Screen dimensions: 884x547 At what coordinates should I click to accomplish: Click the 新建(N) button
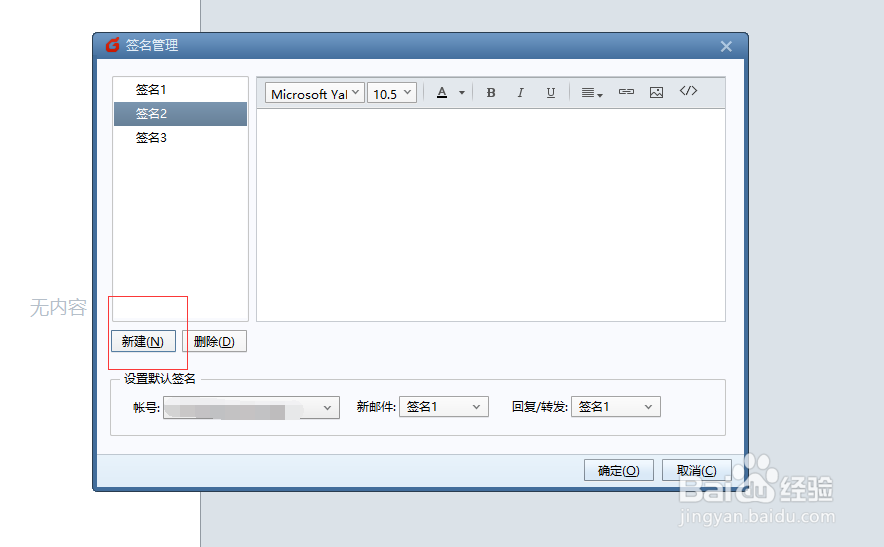143,341
